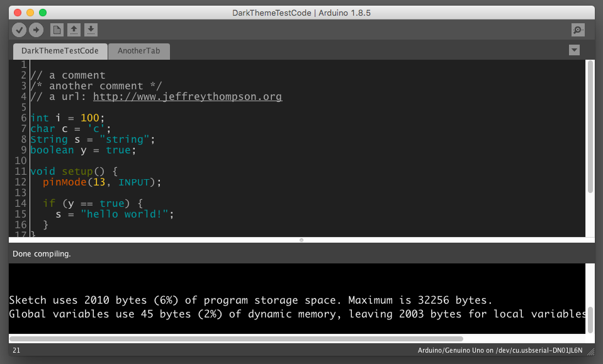The width and height of the screenshot is (603, 364).
Task: Open a sketch using the Open icon
Action: (x=74, y=30)
